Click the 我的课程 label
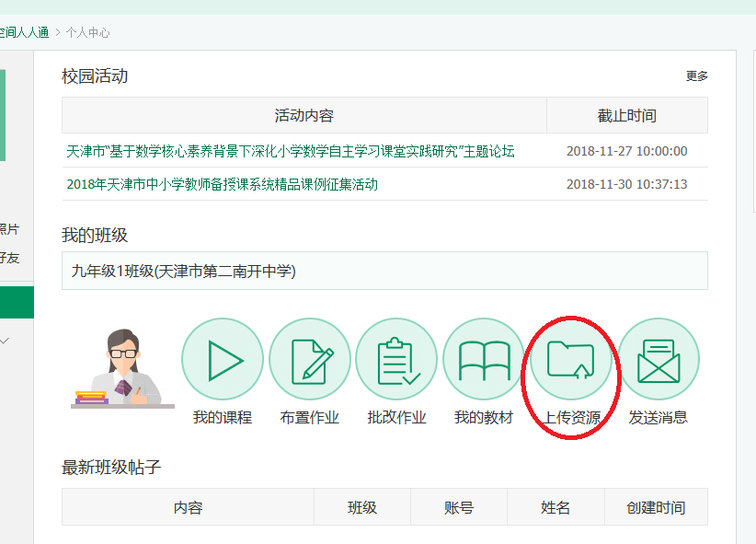Image resolution: width=756 pixels, height=544 pixels. point(223,417)
